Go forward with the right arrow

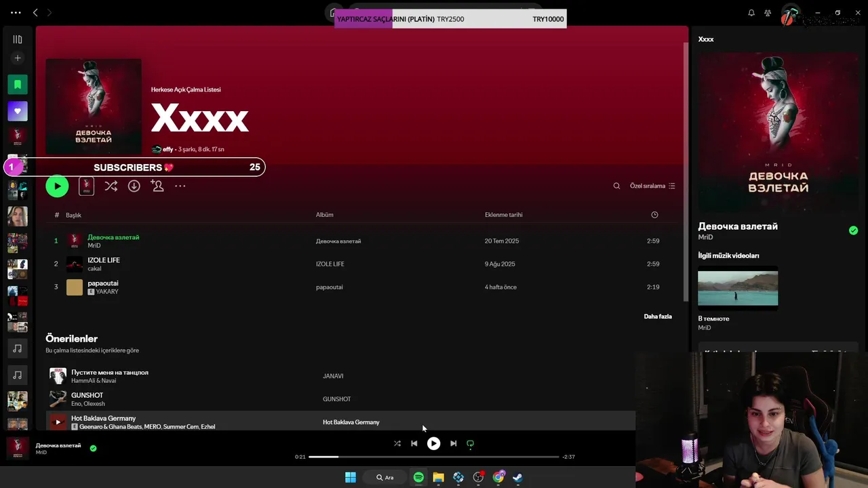[x=49, y=12]
